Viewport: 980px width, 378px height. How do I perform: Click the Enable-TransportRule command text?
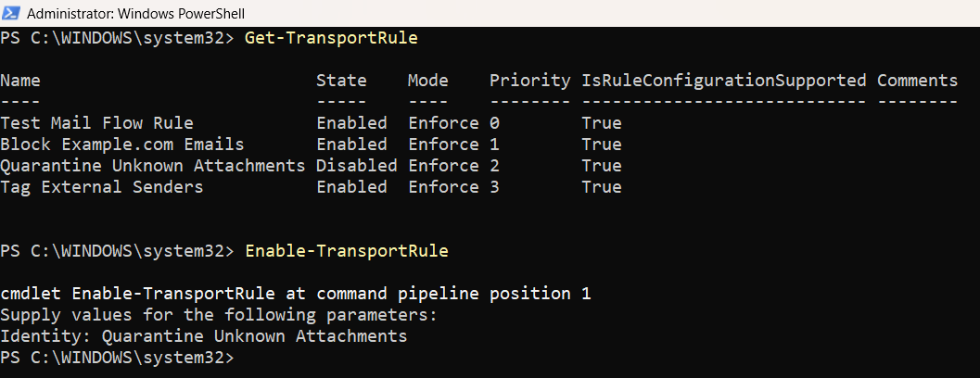click(x=346, y=251)
